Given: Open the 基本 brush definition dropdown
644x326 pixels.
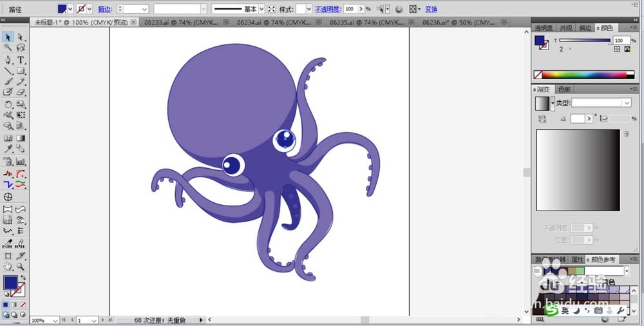Looking at the screenshot, I should pos(261,9).
